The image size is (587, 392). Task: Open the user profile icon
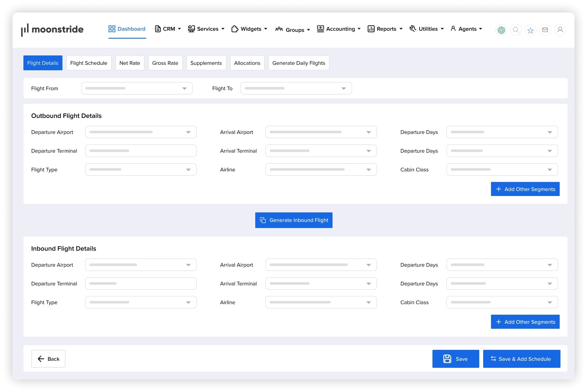pyautogui.click(x=560, y=30)
